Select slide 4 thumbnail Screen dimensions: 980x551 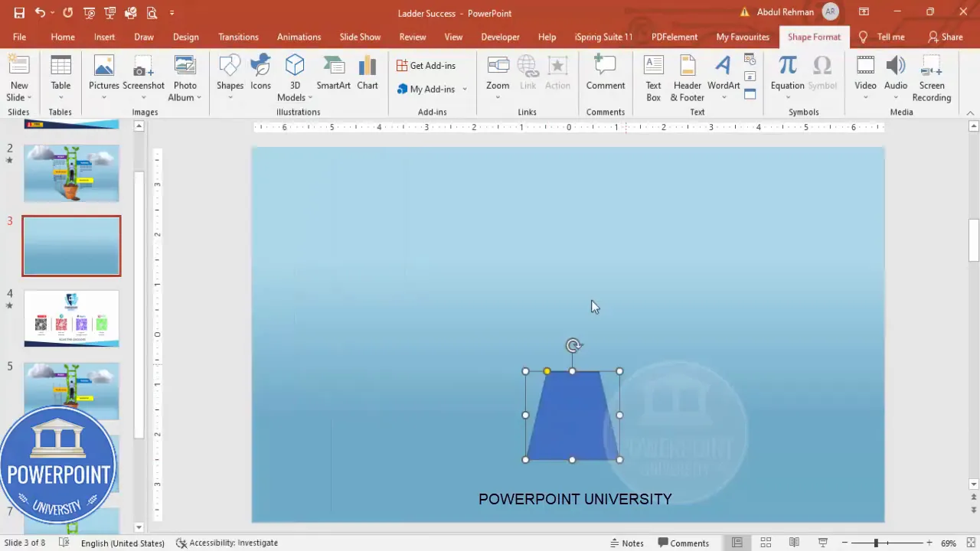point(71,318)
